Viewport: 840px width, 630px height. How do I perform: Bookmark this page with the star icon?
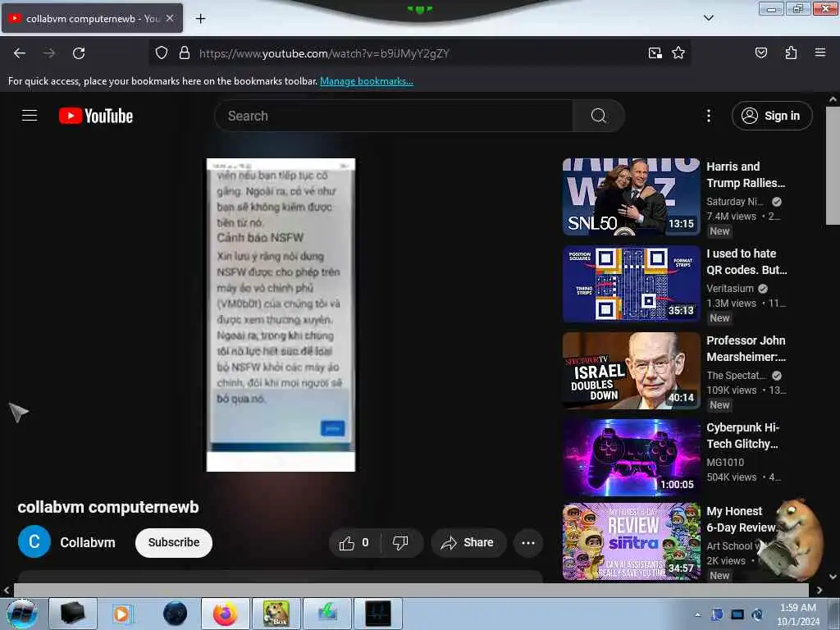pos(678,53)
